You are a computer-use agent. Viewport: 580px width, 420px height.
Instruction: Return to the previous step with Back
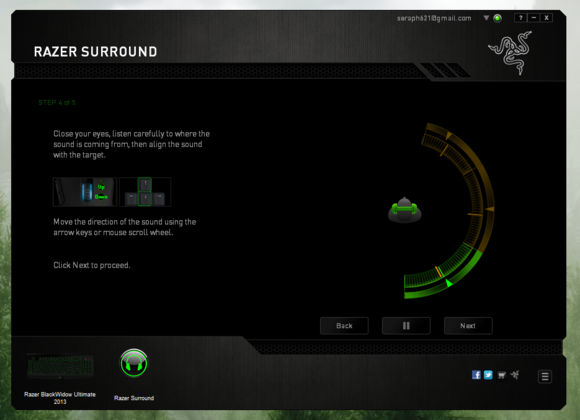(x=344, y=326)
